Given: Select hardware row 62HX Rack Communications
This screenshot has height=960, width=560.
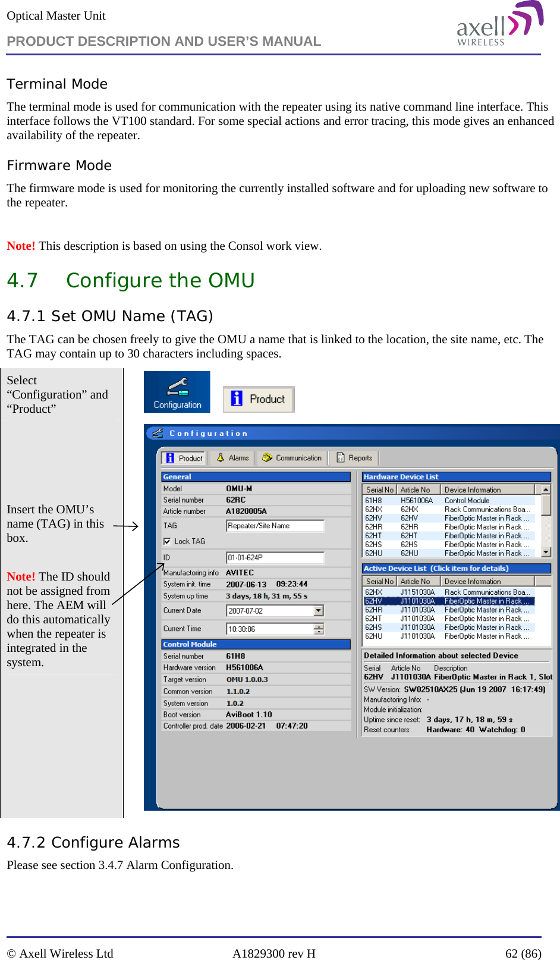Looking at the screenshot, I should tap(449, 510).
